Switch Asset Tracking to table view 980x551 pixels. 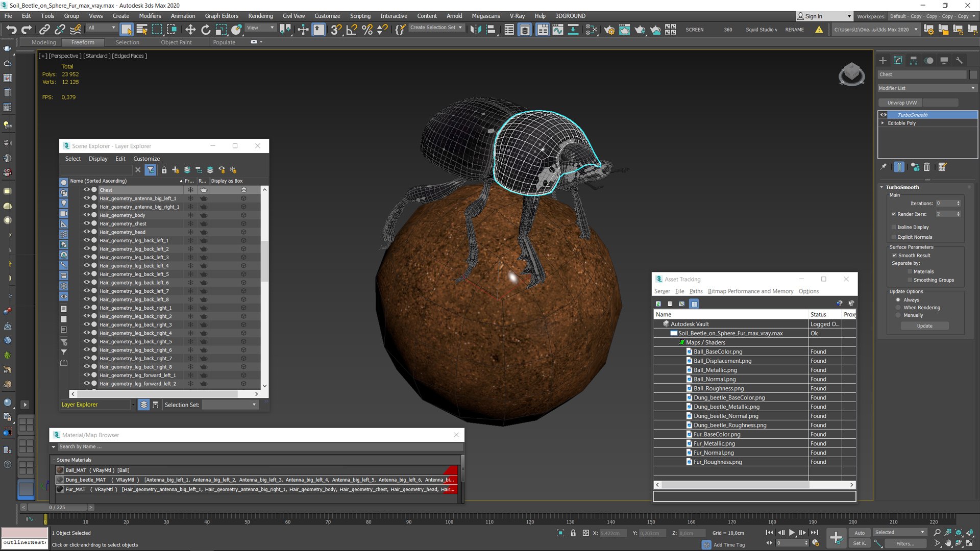(694, 304)
